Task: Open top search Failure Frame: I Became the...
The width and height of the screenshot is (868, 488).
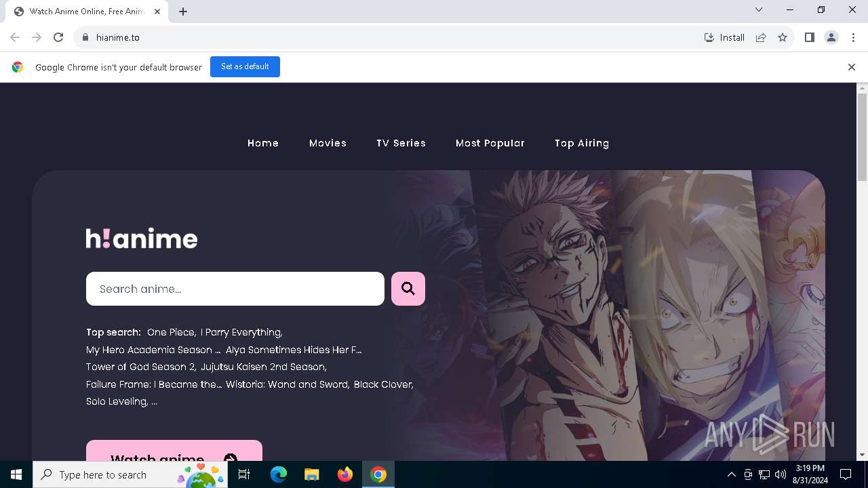Action: (154, 384)
